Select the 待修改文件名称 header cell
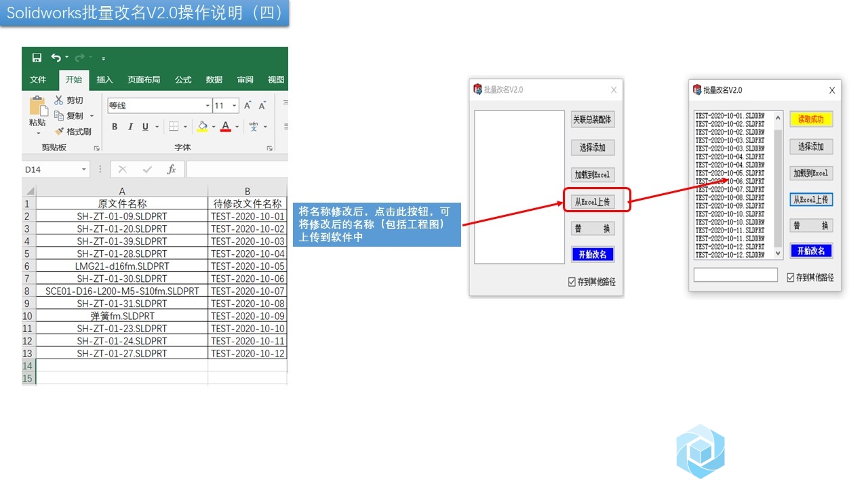Viewport: 868px width, 488px height. 248,203
